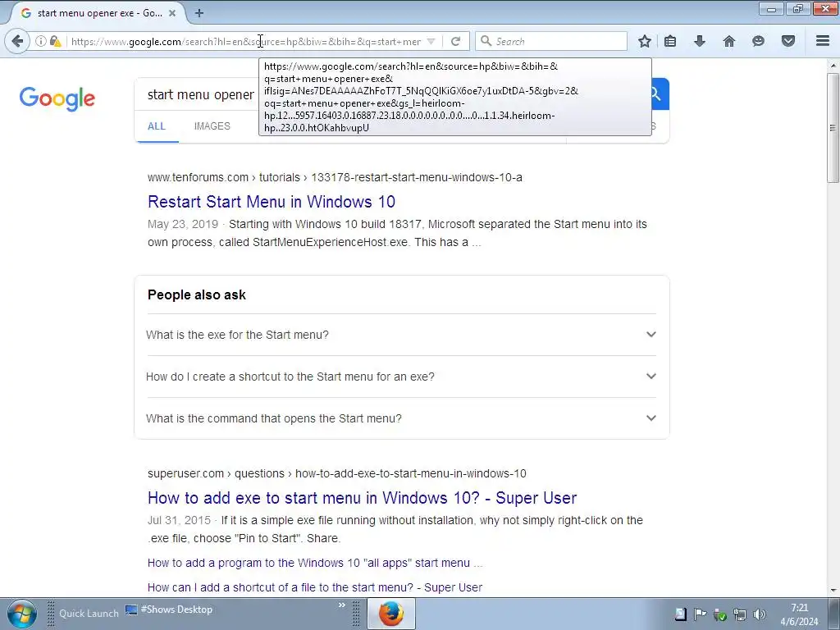Switch to Firefox in the taskbar
The height and width of the screenshot is (630, 840).
pyautogui.click(x=391, y=614)
